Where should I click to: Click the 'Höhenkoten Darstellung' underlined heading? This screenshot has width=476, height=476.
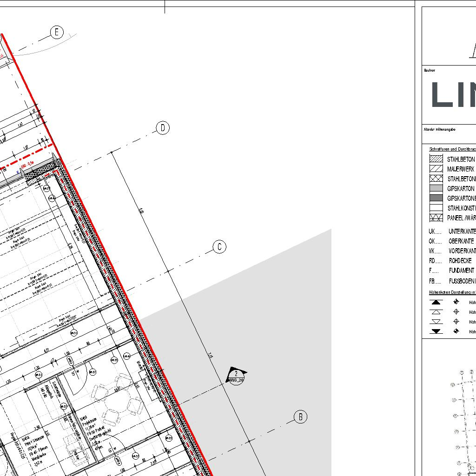pyautogui.click(x=452, y=292)
